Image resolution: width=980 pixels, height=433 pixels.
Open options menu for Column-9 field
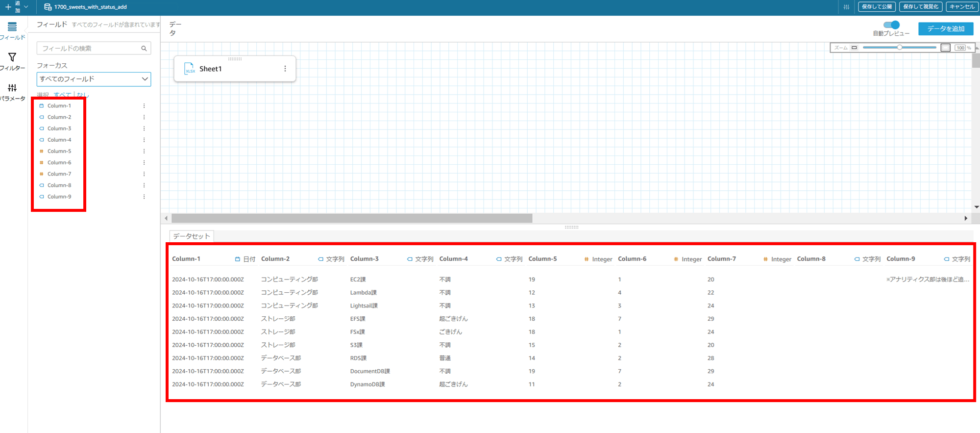144,197
